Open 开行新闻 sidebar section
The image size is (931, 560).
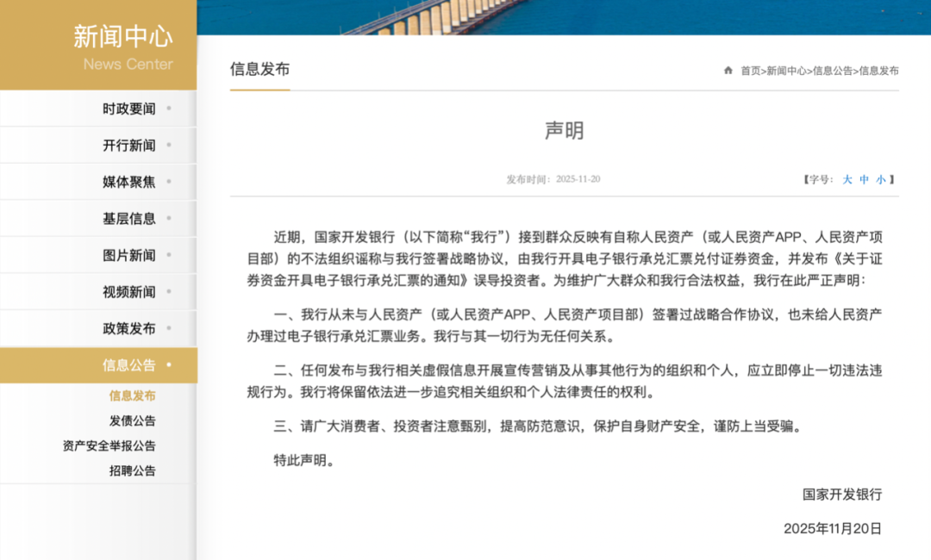click(x=129, y=146)
